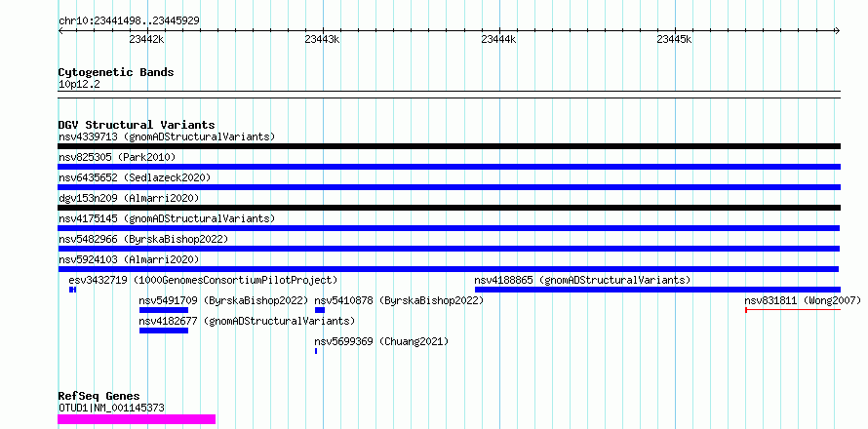This screenshot has height=429, width=868.
Task: Click the blue nsv4175145 variant bar
Action: click(x=449, y=228)
